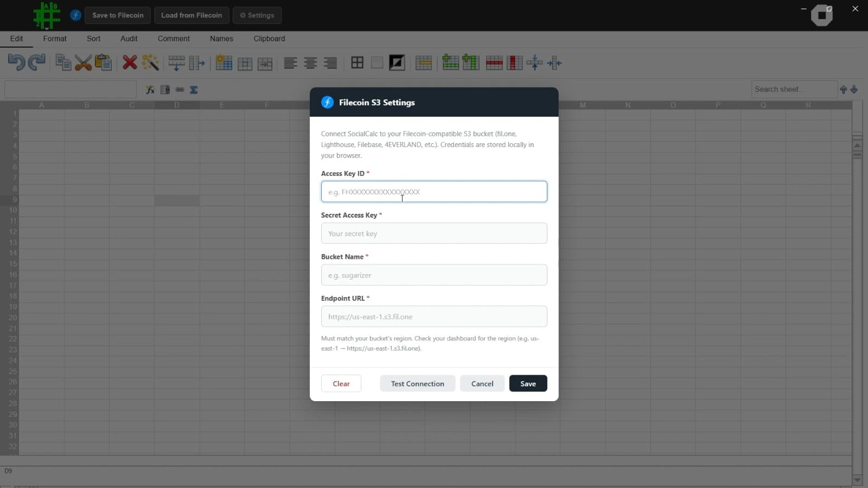
Task: Click the blue Filecoin icon in the title bar
Action: click(x=75, y=15)
